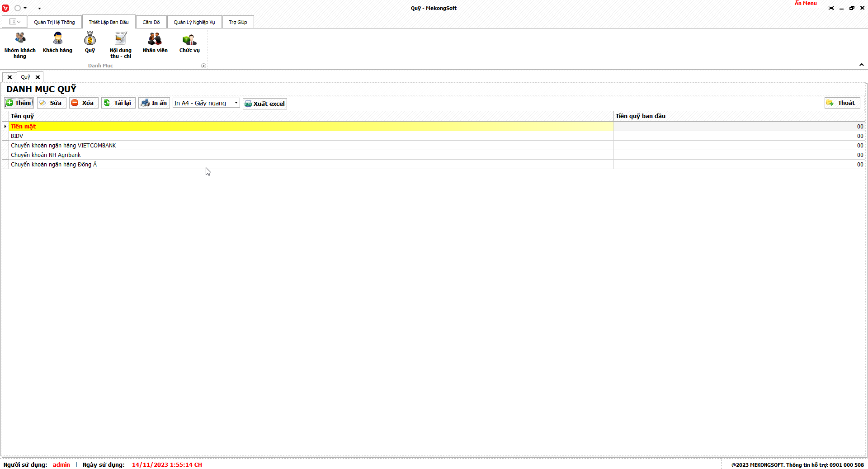
Task: Open the Quỹ ribbon icon
Action: click(90, 43)
